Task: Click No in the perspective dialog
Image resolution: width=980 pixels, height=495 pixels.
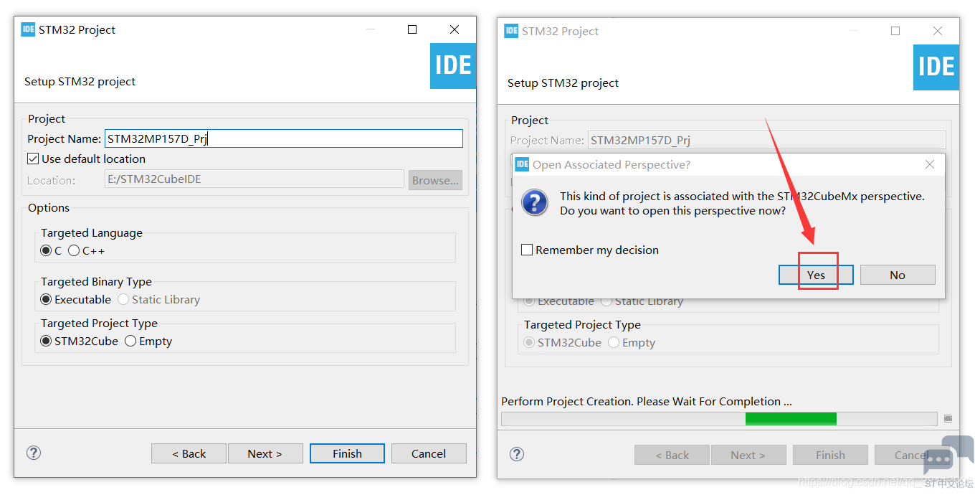Action: [x=898, y=275]
